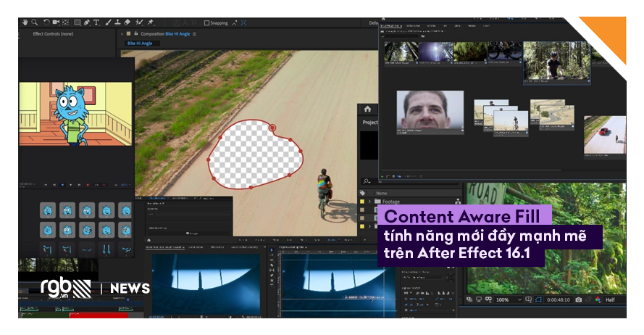Expand the Footage folder
644x335 pixels.
[x=369, y=202]
